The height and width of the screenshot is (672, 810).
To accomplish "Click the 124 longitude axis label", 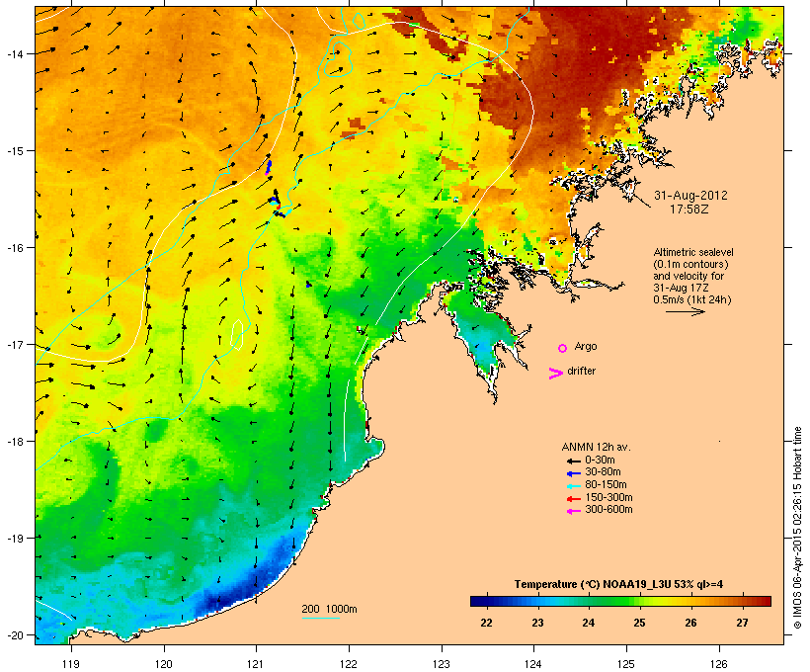I will point(533,664).
